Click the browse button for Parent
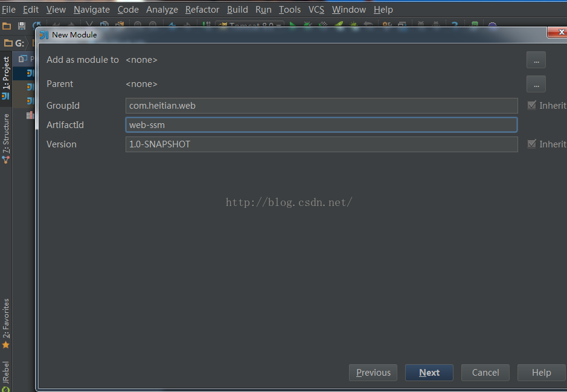567x392 pixels. (x=536, y=84)
